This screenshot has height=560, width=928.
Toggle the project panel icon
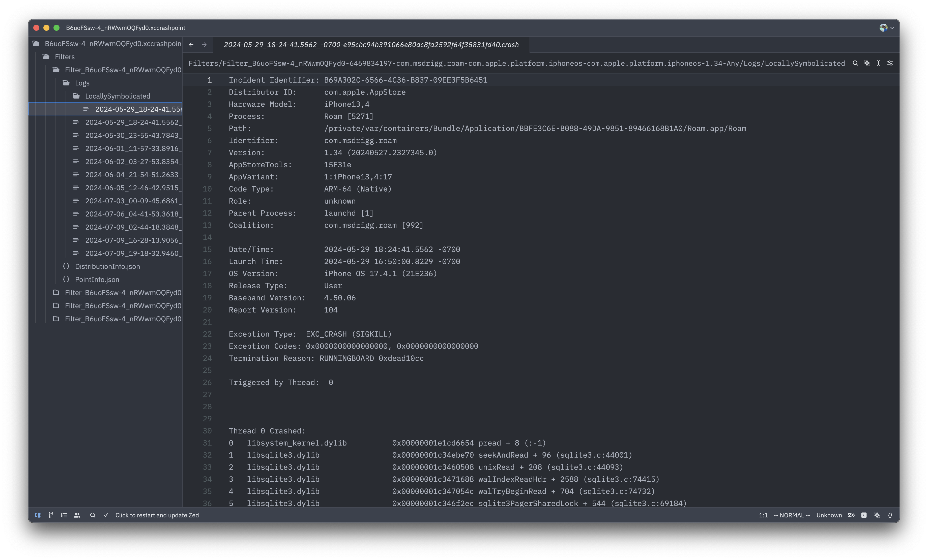(38, 515)
